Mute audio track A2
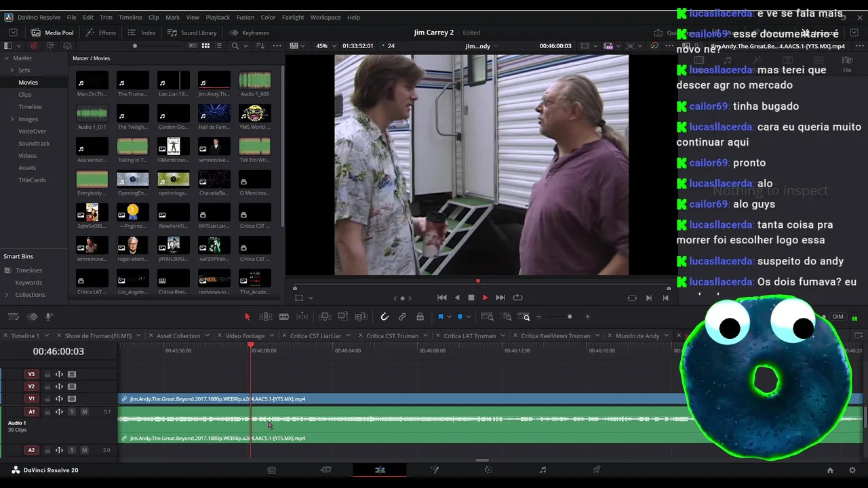This screenshot has height=488, width=868. [84, 450]
